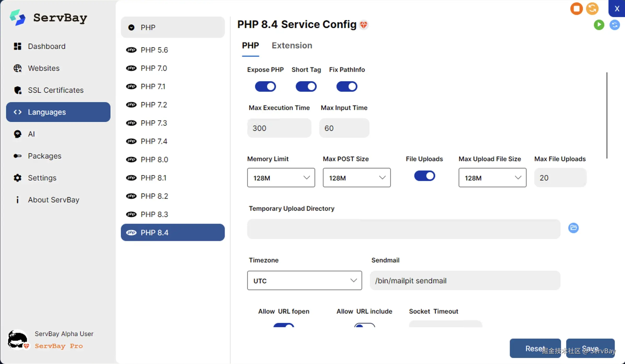Click the blue reload icon
This screenshot has width=625, height=364.
tap(615, 25)
